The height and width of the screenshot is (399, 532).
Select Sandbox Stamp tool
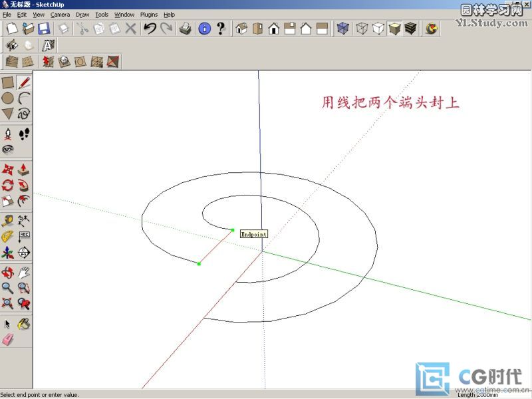pos(64,62)
